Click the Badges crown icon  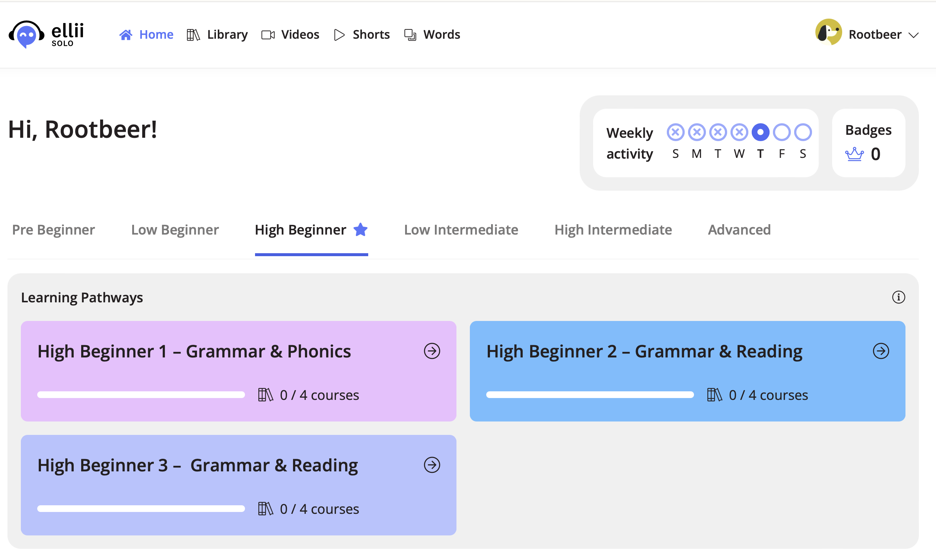tap(854, 154)
